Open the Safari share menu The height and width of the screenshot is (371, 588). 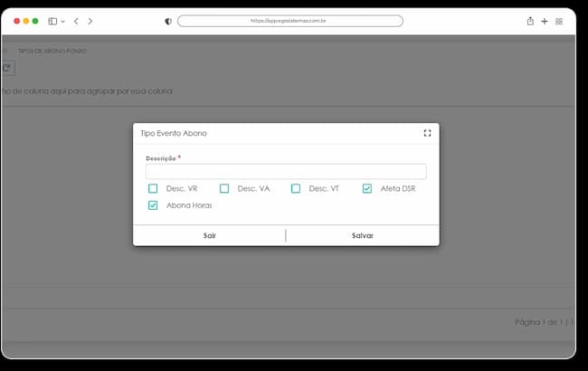530,21
